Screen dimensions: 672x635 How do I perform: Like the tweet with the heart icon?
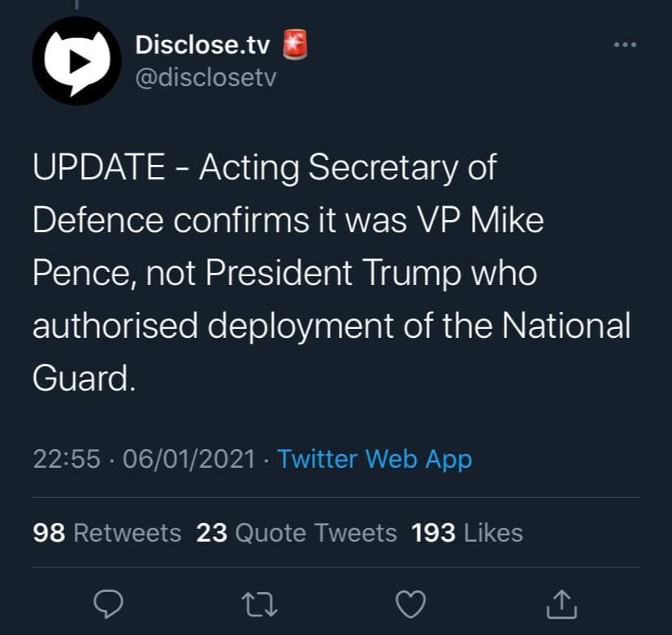[x=410, y=602]
